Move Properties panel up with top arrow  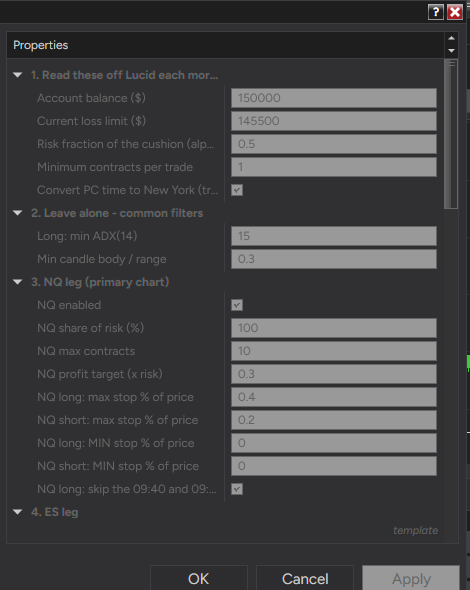452,38
